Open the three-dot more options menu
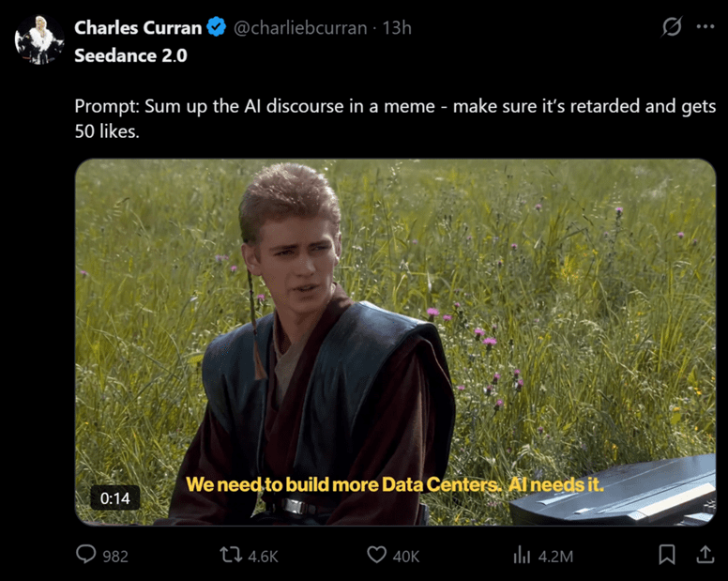728x581 pixels. click(705, 26)
